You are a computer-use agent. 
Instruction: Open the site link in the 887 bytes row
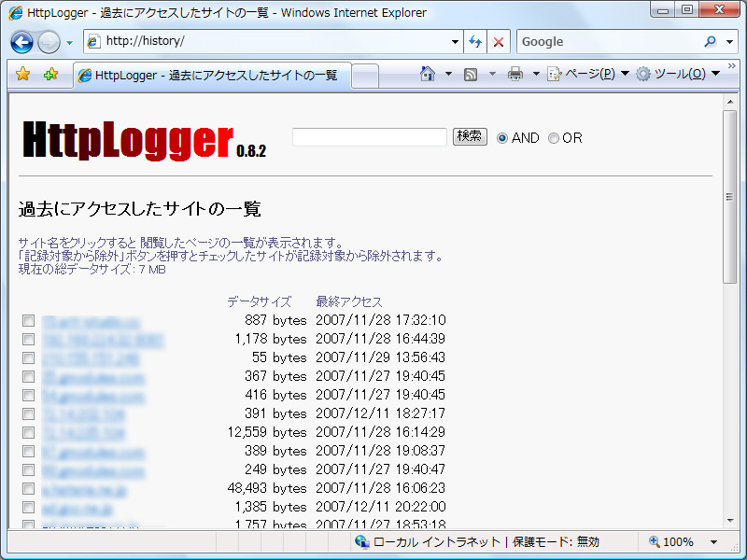[91, 322]
